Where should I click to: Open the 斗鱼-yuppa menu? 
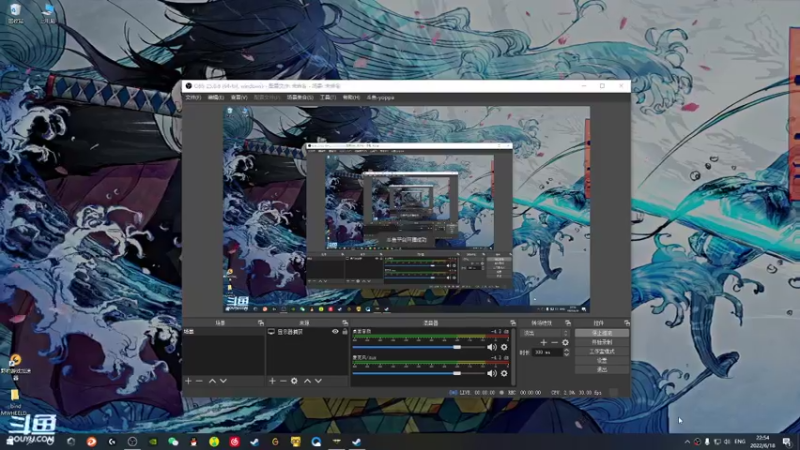tap(381, 97)
